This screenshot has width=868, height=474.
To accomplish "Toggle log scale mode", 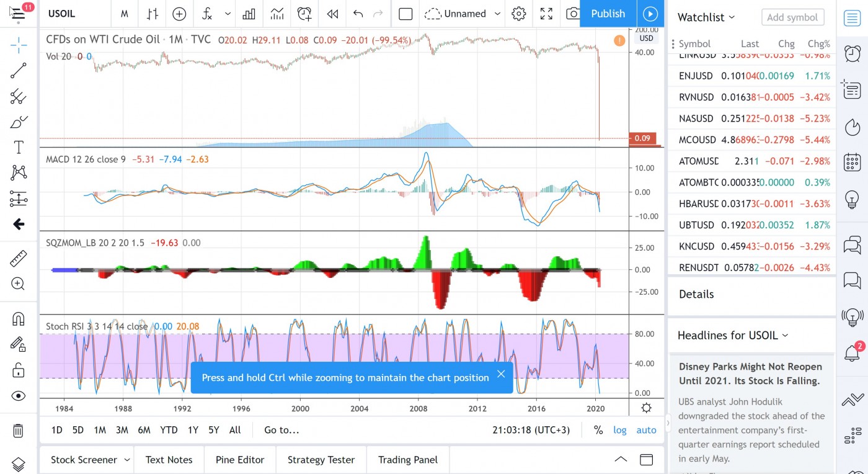I will pyautogui.click(x=620, y=430).
